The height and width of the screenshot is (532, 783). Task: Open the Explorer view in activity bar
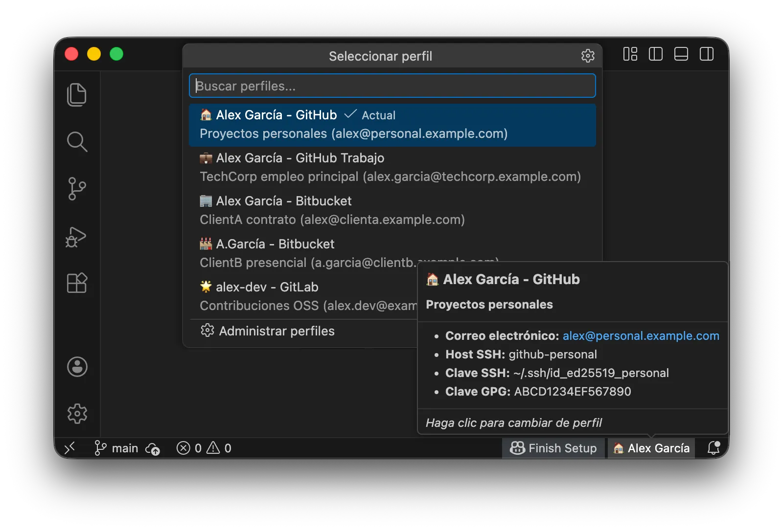pyautogui.click(x=77, y=94)
